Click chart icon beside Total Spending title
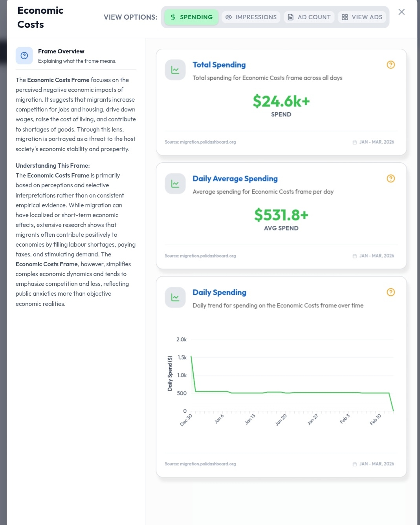This screenshot has width=420, height=525. click(175, 70)
